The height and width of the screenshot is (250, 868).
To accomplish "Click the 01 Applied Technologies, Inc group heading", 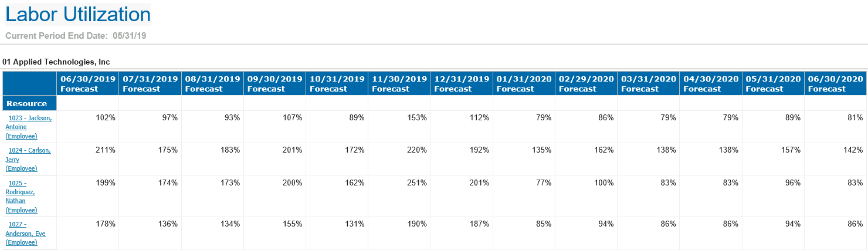I will (56, 62).
